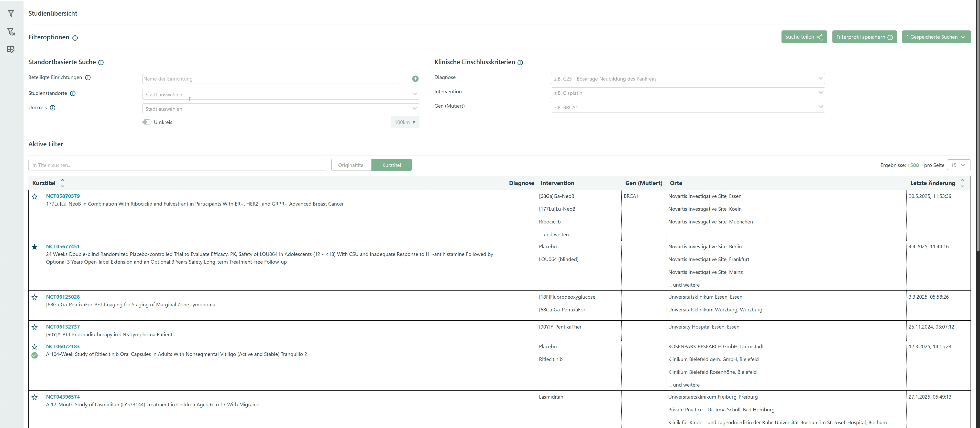Viewport: 980px width, 428px height.
Task: Open Studienstandorte city dropdown
Action: coord(281,94)
